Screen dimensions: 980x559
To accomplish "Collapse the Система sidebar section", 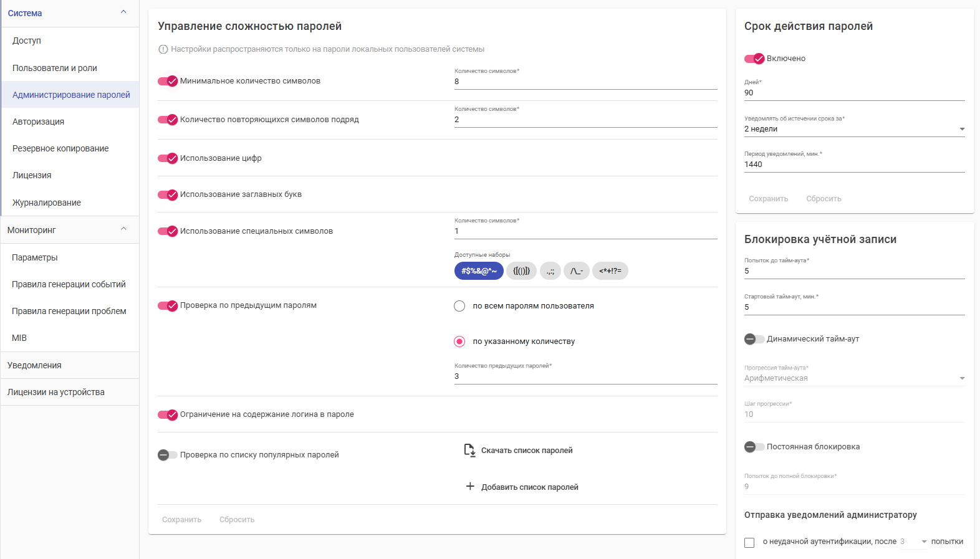I will pyautogui.click(x=123, y=12).
